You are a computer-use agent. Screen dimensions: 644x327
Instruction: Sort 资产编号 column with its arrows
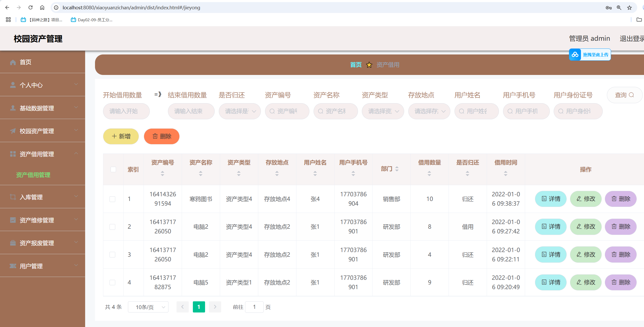pos(162,173)
